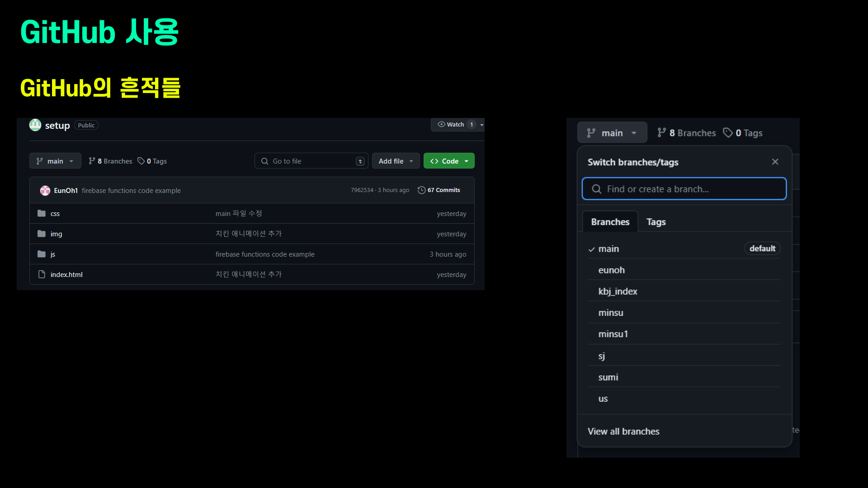Click View all branches link

pos(623,432)
